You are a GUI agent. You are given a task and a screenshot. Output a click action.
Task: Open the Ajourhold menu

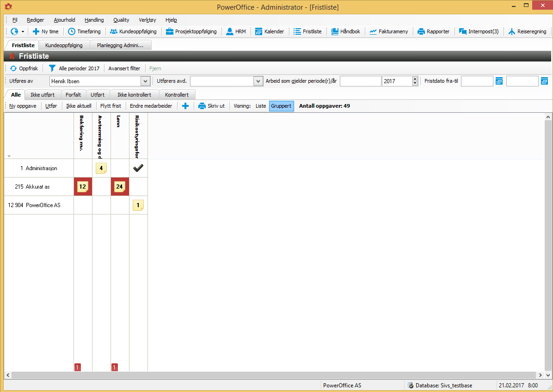(65, 20)
